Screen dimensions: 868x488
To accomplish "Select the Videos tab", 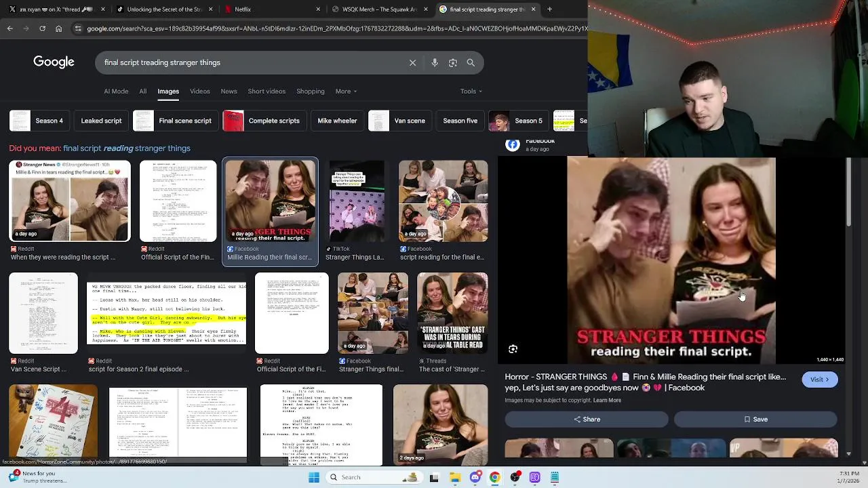I will coord(199,91).
